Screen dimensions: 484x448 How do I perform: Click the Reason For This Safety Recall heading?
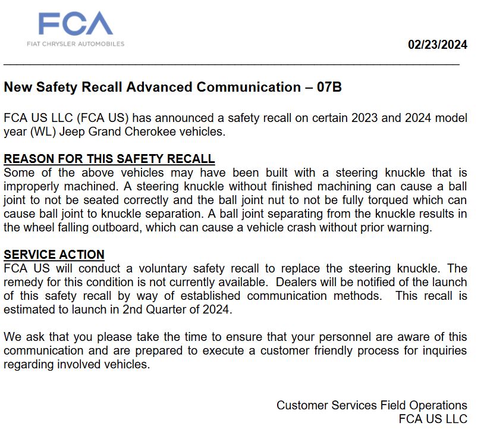click(109, 159)
